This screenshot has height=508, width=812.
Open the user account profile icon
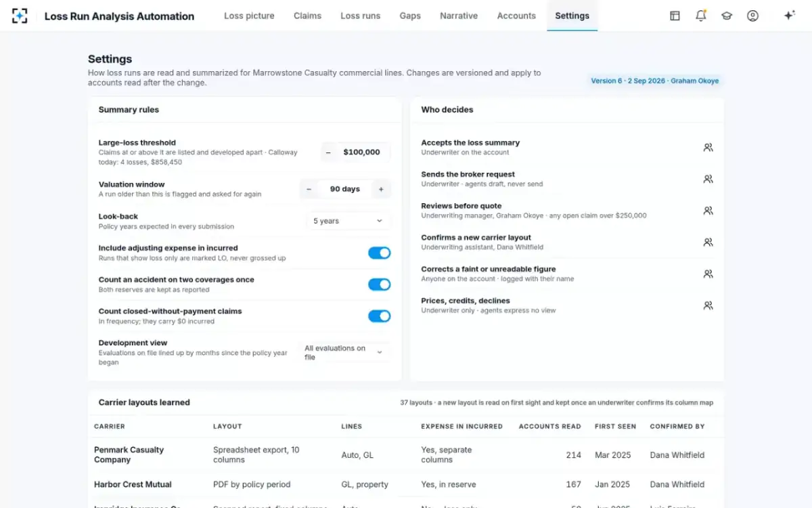click(752, 16)
